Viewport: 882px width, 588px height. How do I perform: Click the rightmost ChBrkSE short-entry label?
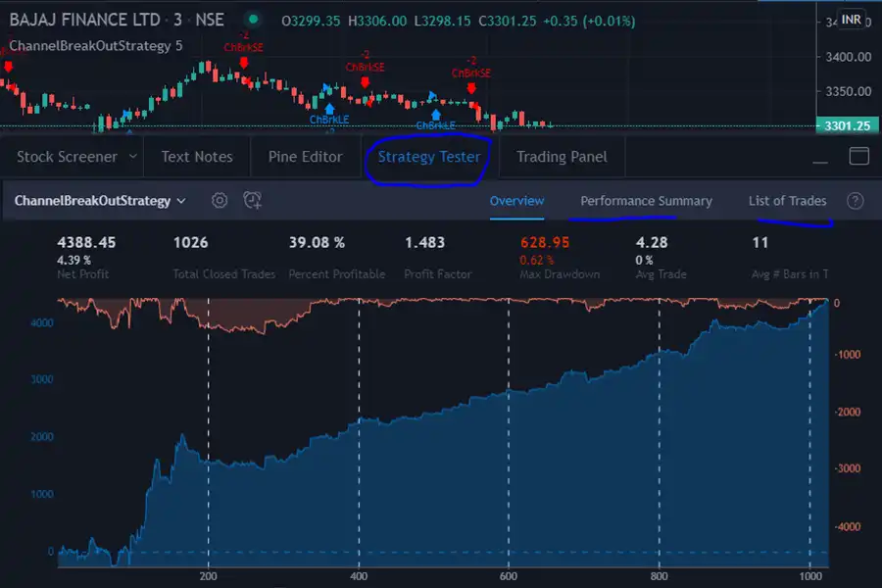470,73
